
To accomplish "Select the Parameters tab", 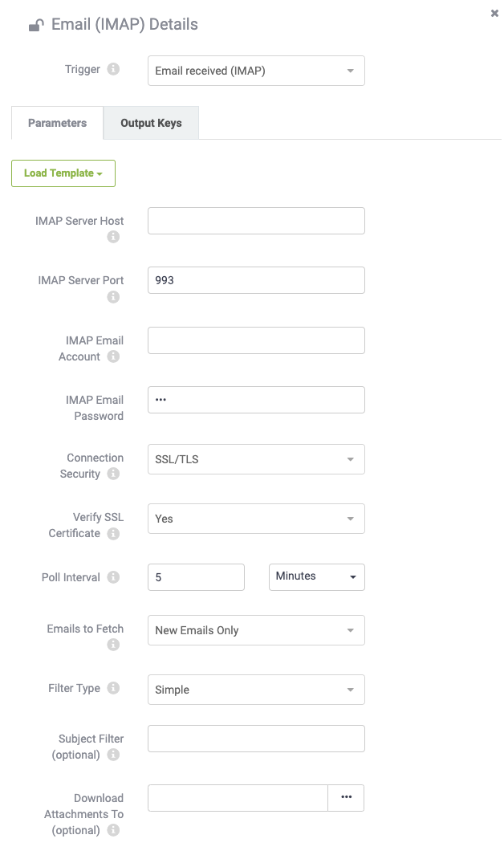I will pyautogui.click(x=58, y=123).
